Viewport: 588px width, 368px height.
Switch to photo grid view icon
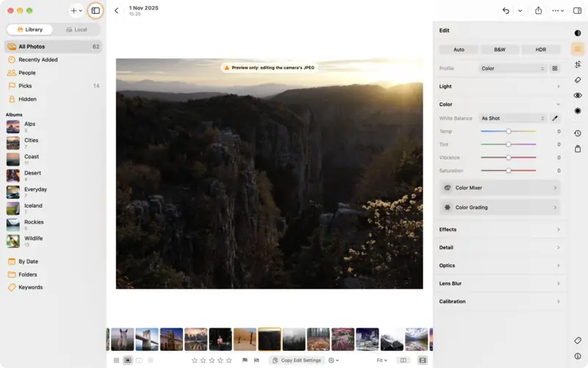coord(116,361)
